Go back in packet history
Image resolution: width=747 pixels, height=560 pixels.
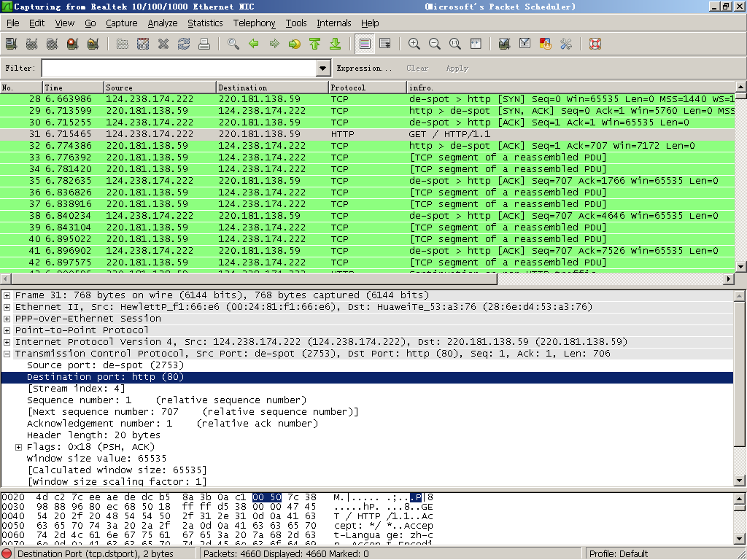pos(254,44)
